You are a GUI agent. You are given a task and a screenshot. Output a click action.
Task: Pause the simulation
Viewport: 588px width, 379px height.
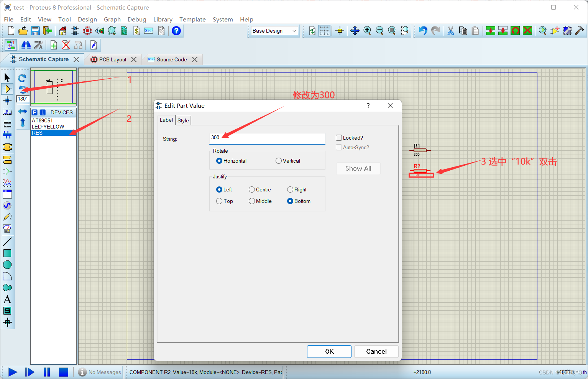(x=47, y=372)
